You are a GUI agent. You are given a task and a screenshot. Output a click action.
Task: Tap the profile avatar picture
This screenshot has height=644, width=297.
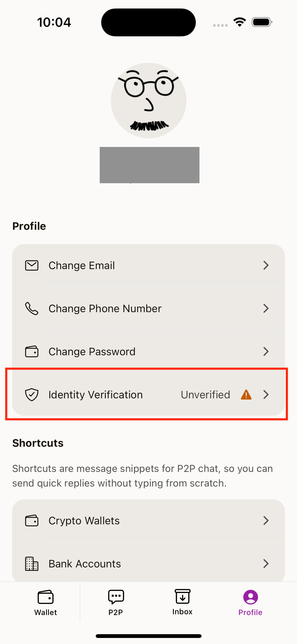coord(148,101)
